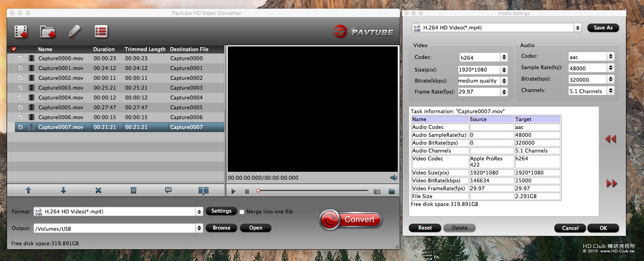Confirm Profile Settings with OK
Viewport: 644px width, 261px height.
click(x=603, y=228)
